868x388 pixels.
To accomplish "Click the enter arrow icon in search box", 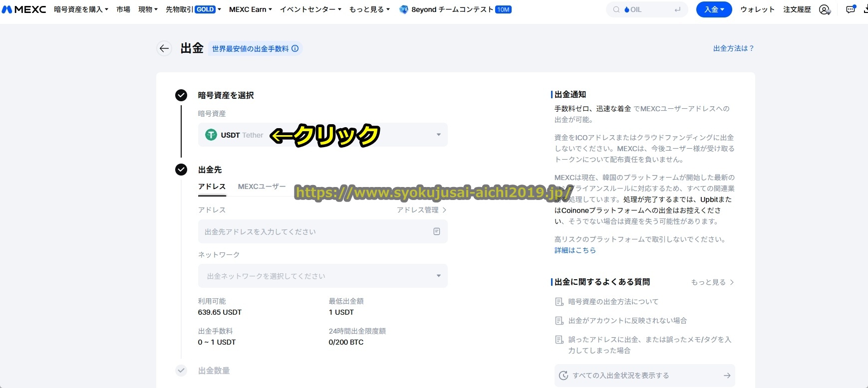I will tap(677, 9).
